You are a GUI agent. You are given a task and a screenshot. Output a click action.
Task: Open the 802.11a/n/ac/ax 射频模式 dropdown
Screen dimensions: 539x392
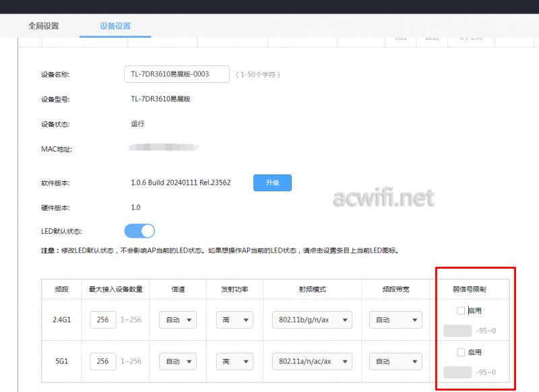click(x=312, y=362)
